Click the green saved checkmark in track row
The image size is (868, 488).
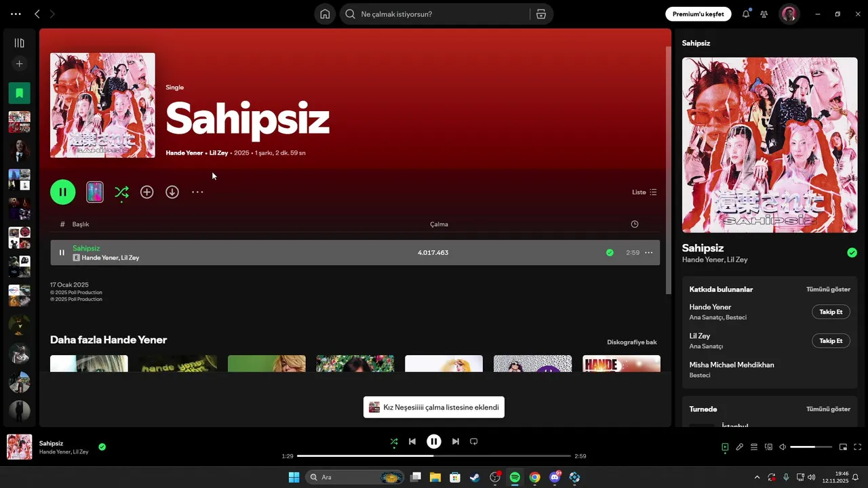pos(610,252)
